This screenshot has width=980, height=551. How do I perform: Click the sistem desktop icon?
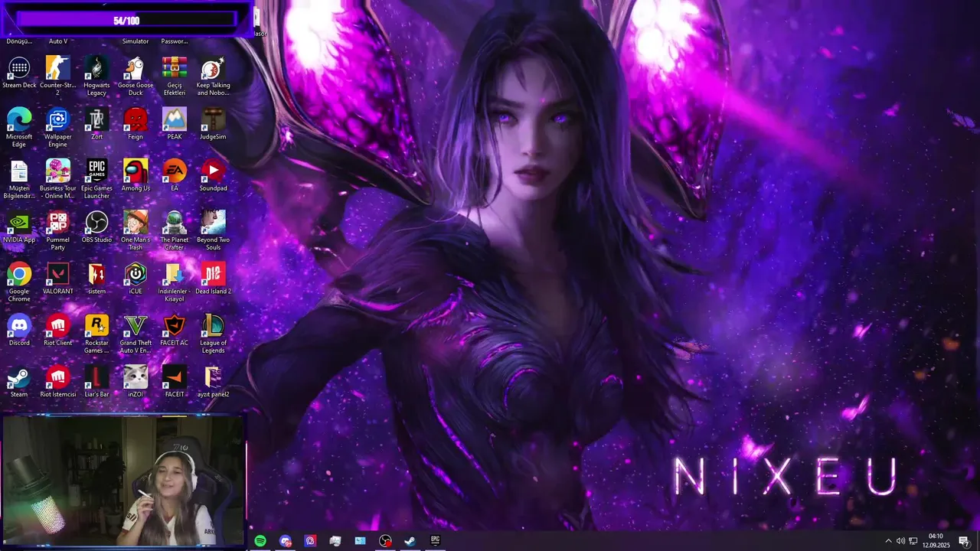pyautogui.click(x=96, y=279)
